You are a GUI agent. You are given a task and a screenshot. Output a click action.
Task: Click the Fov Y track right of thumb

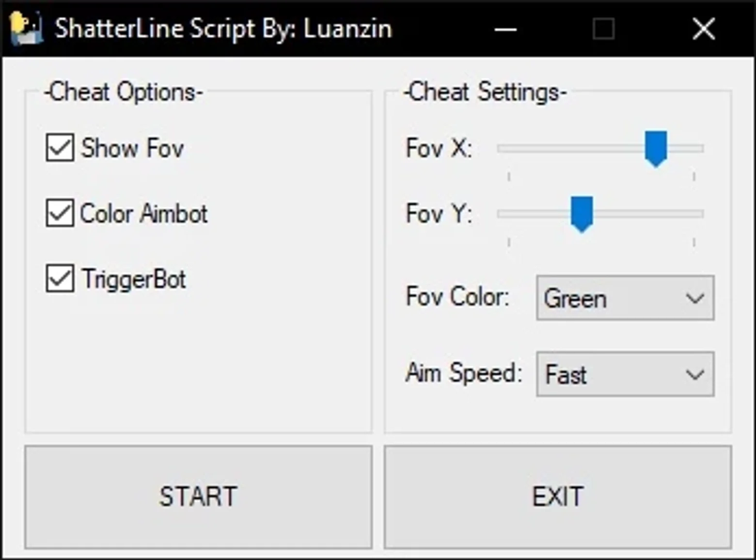coord(648,214)
